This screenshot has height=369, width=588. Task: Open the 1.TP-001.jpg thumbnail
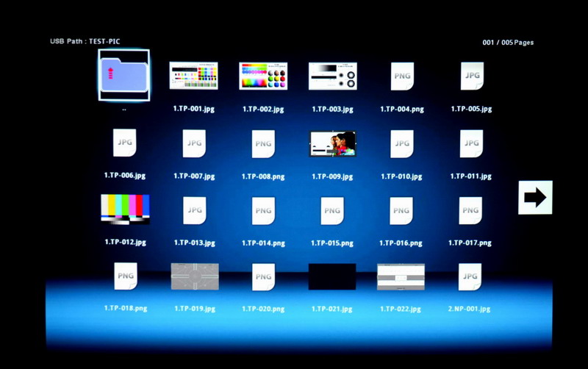pos(193,76)
